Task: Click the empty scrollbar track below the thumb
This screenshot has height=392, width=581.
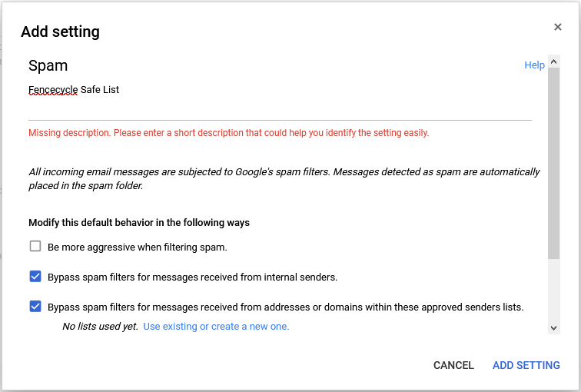Action: click(554, 290)
